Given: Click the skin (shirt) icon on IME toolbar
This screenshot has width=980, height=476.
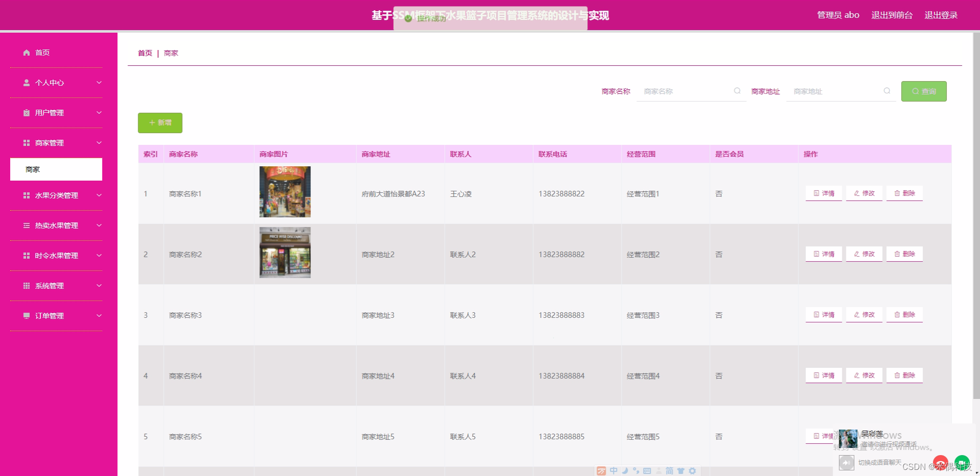Looking at the screenshot, I should (x=681, y=471).
